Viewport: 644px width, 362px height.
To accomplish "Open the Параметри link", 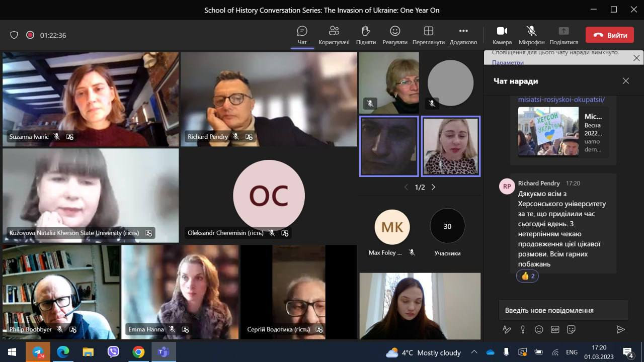I will 508,62.
